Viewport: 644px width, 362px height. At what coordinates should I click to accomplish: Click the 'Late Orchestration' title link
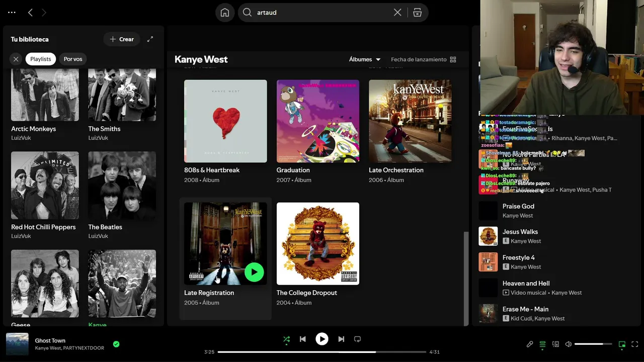[x=396, y=170]
